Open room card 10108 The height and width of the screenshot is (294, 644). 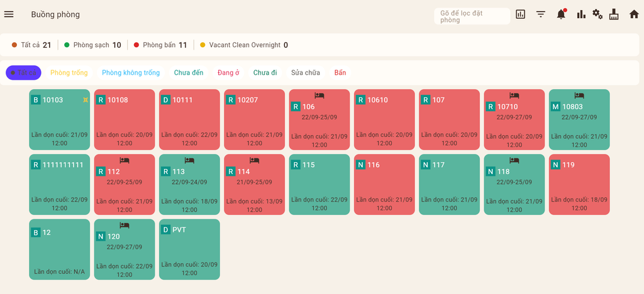coord(125,119)
